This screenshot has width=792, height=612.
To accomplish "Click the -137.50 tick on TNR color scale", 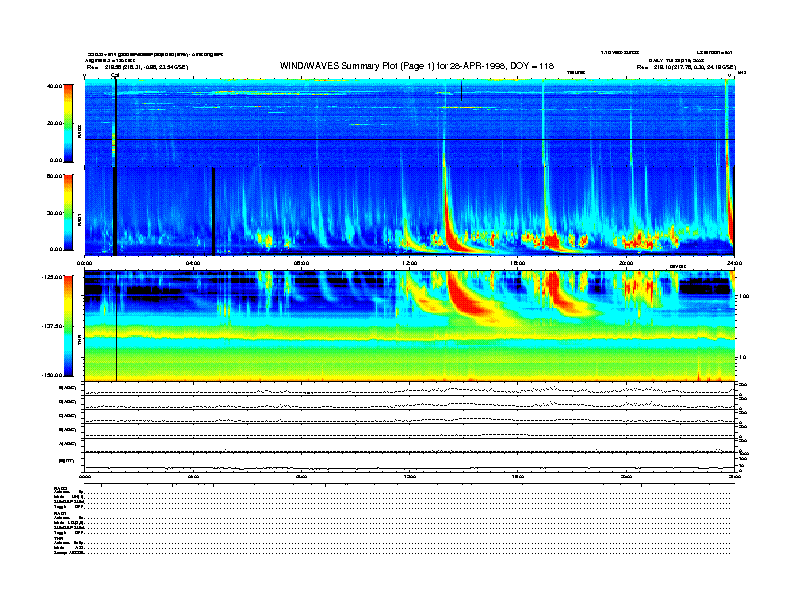I will [x=52, y=326].
